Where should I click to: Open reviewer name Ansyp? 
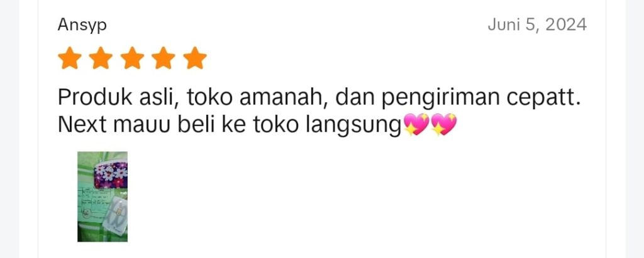coord(82,25)
